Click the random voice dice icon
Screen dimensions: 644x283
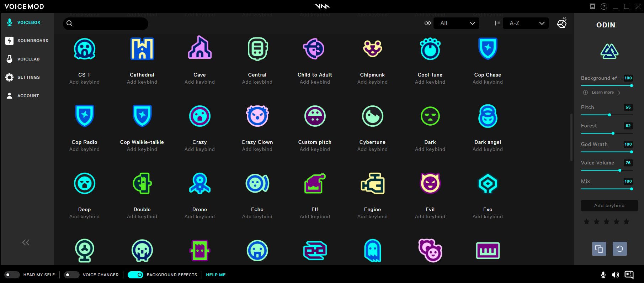coord(562,23)
